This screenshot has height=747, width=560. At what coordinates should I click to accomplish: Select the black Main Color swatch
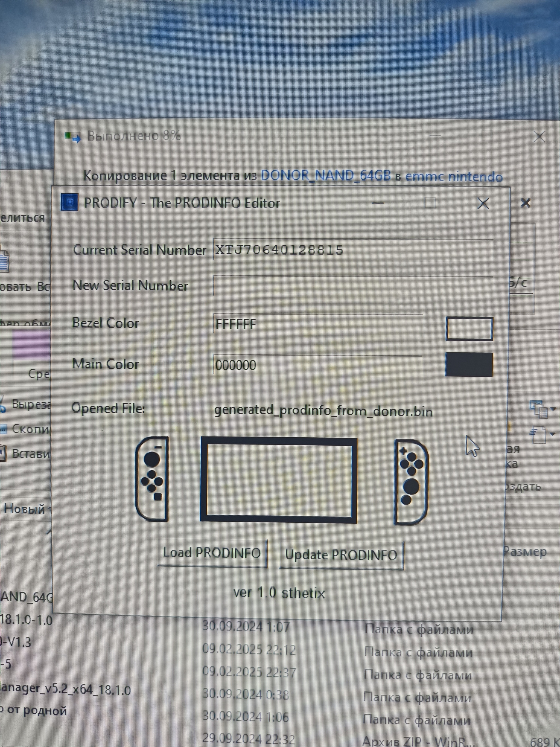pyautogui.click(x=469, y=364)
